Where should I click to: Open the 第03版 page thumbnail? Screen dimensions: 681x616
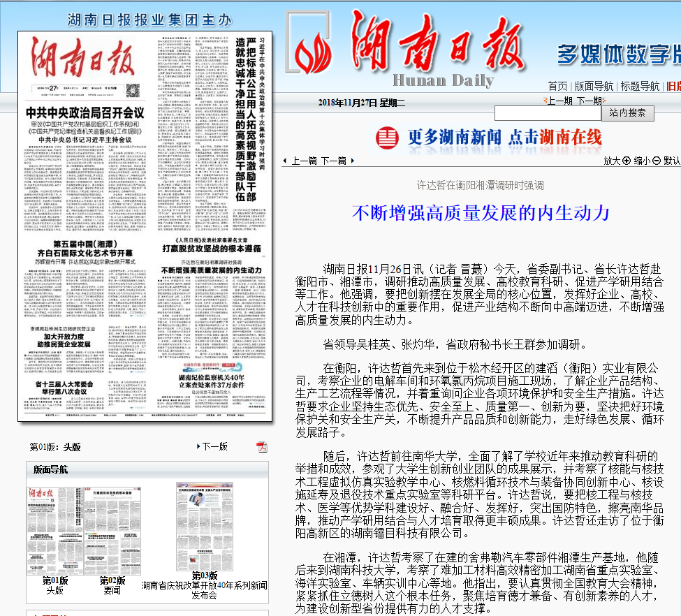(205, 526)
